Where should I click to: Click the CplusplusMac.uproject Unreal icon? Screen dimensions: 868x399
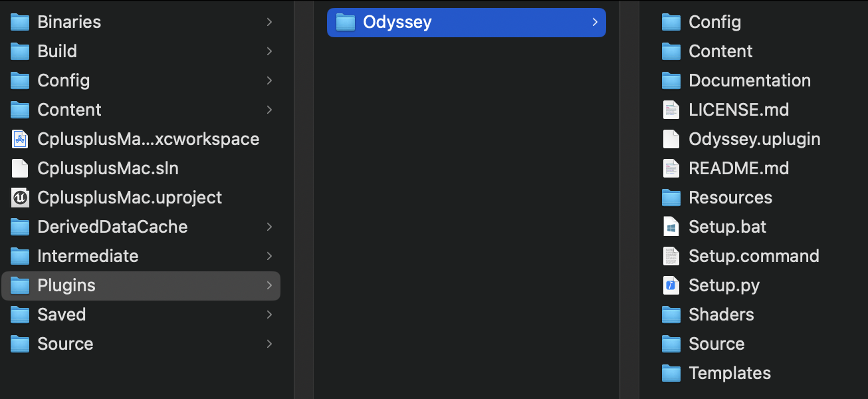pyautogui.click(x=20, y=198)
